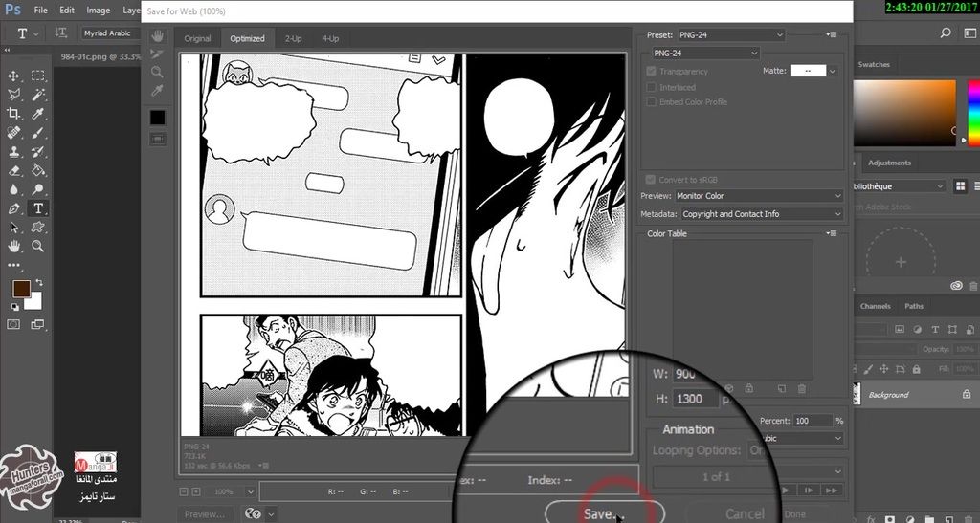Switch to the 4-Up tab

(x=330, y=38)
